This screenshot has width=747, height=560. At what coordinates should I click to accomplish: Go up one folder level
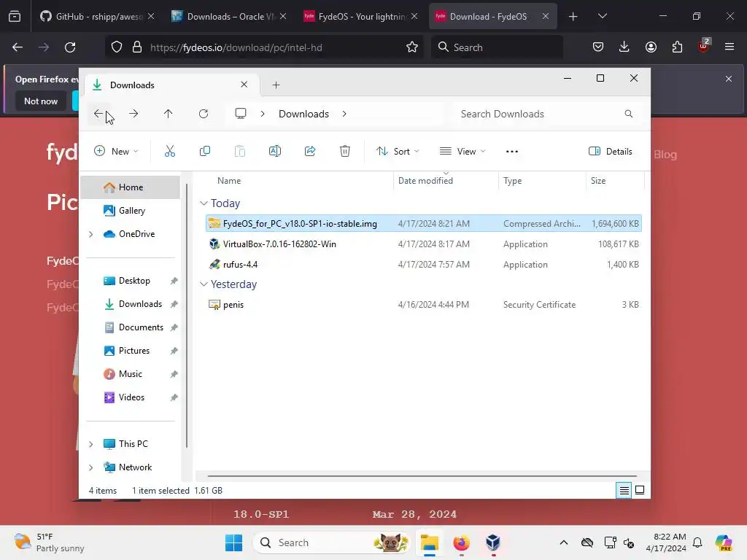[x=169, y=114]
